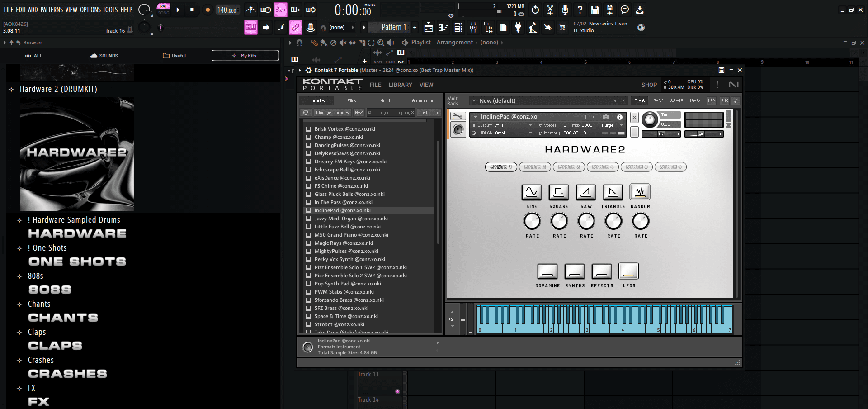Open the plugin picker plug icon
The image size is (868, 409).
pos(518,28)
